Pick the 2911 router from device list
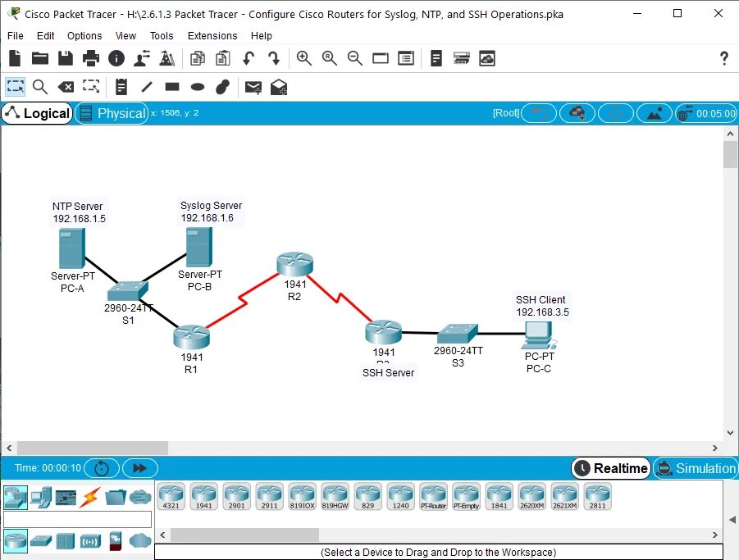The image size is (739, 560). 270,496
